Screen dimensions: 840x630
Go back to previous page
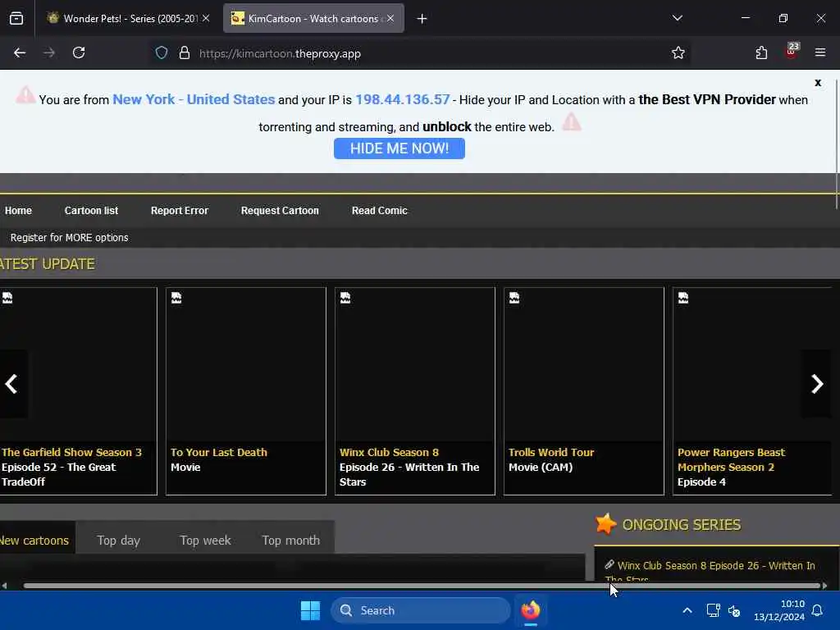coord(20,52)
